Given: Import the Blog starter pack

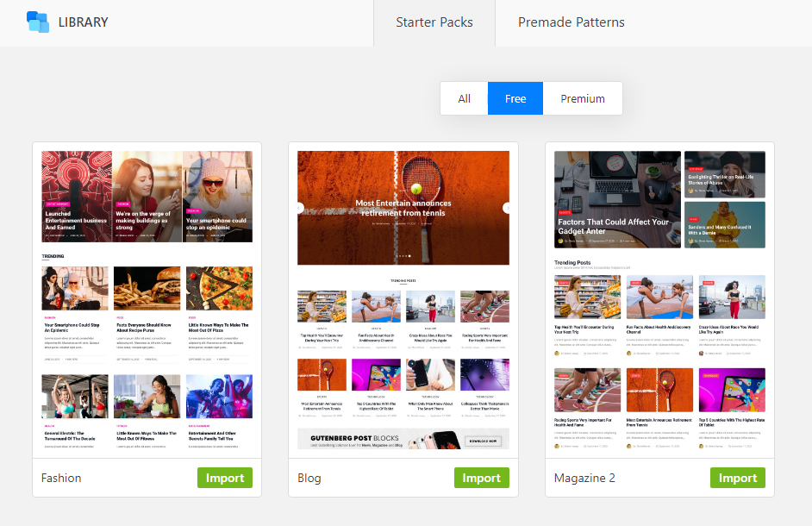Looking at the screenshot, I should click(x=481, y=478).
